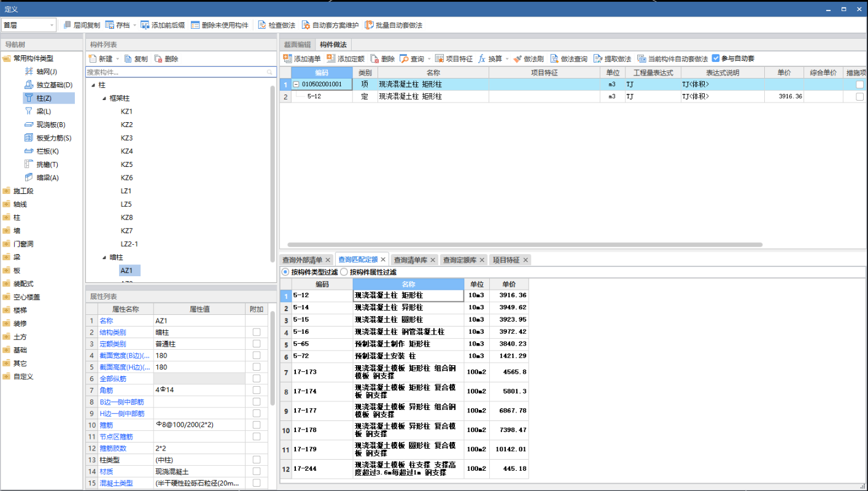
Task: Select the 做法刷 brush tool
Action: 529,59
